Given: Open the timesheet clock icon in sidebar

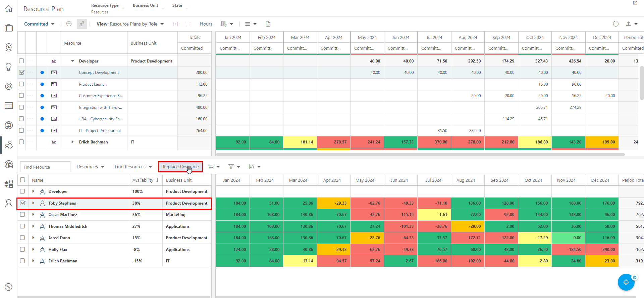Looking at the screenshot, I should (x=9, y=47).
